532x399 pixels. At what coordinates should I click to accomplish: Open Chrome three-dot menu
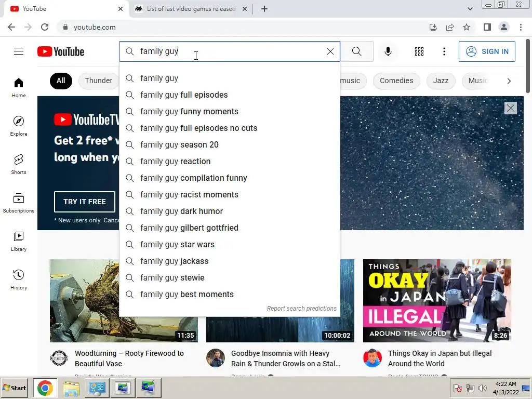coord(521,27)
